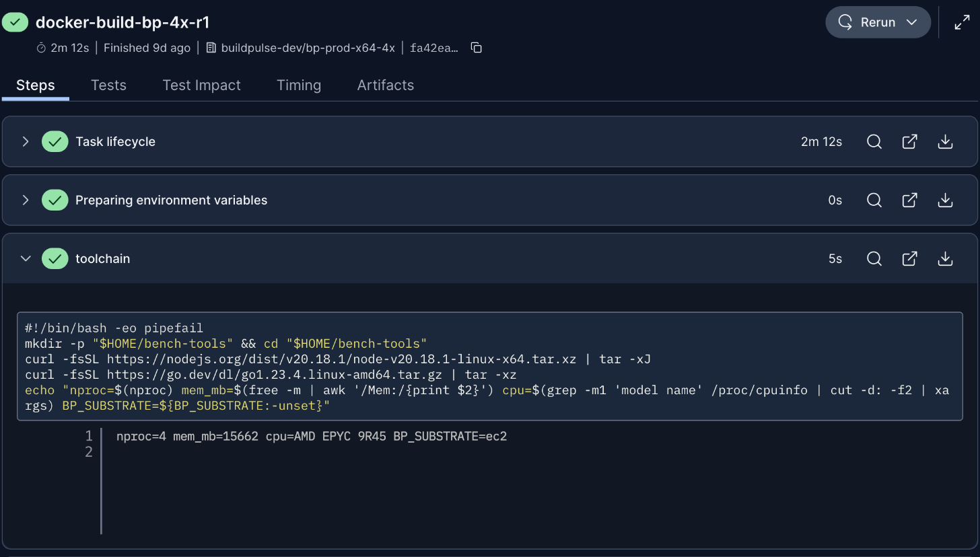Open the Tests tab

point(108,85)
